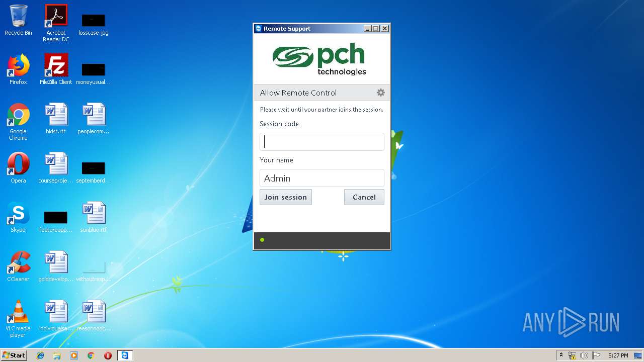The height and width of the screenshot is (362, 644).
Task: Launch Opera from the taskbar
Action: [x=108, y=355]
